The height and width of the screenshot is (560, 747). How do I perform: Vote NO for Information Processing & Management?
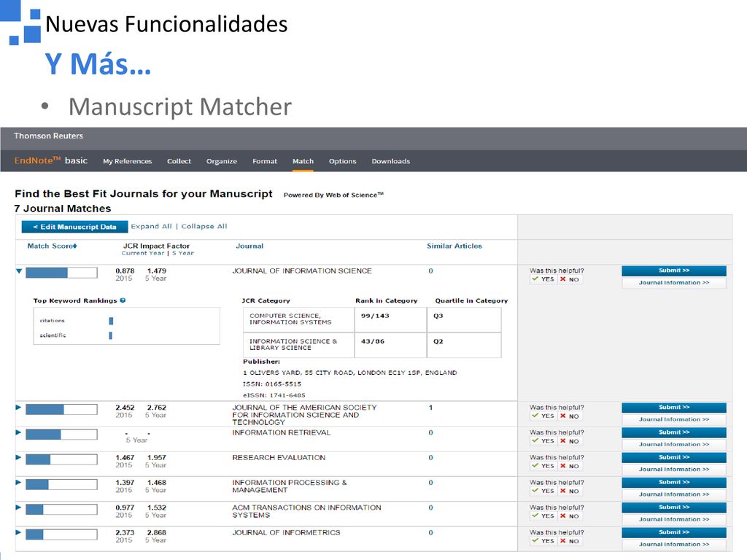pyautogui.click(x=569, y=491)
